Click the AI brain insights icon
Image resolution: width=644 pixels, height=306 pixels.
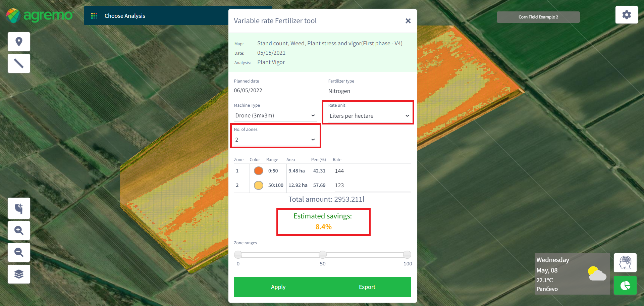pyautogui.click(x=625, y=263)
